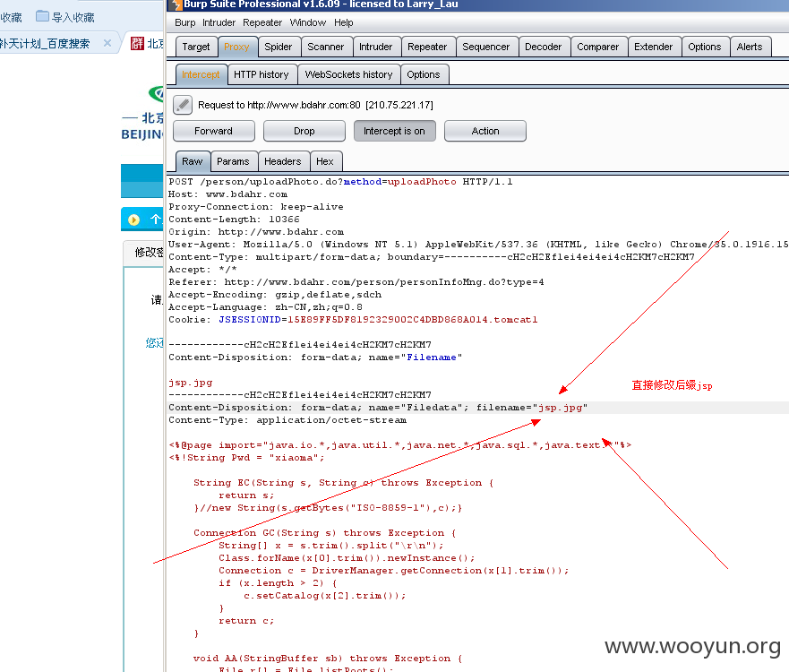The height and width of the screenshot is (672, 789).
Task: Click the Burp Suite title bar logo icon
Action: point(176,4)
